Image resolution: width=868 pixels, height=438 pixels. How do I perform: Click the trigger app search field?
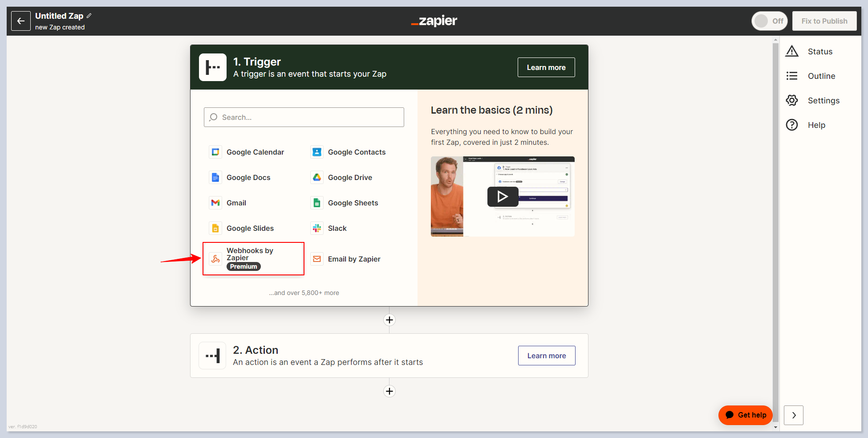[304, 117]
